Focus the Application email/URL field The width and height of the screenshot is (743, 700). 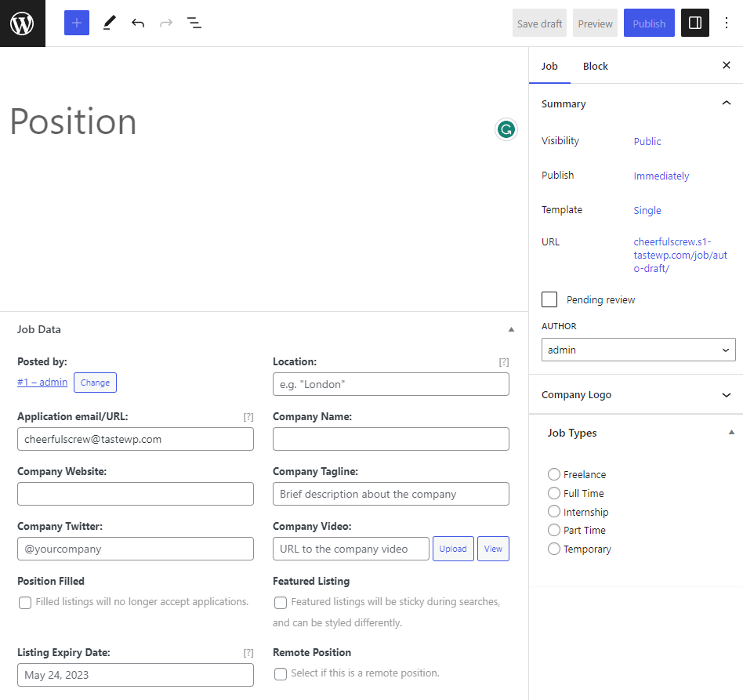pyautogui.click(x=136, y=439)
